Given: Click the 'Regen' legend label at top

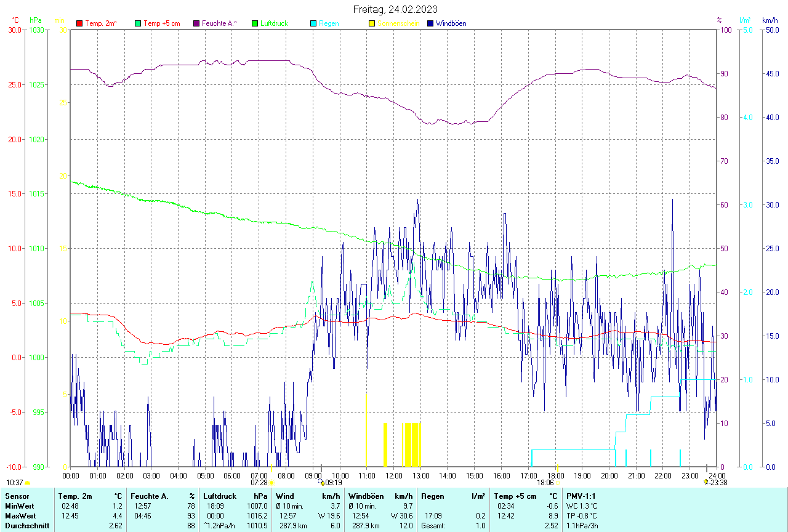Looking at the screenshot, I should 329,23.
